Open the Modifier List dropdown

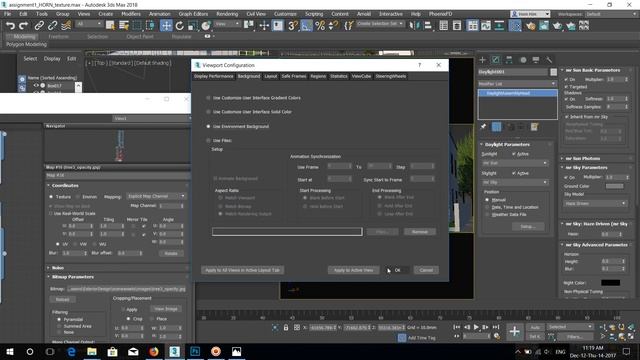(517, 84)
